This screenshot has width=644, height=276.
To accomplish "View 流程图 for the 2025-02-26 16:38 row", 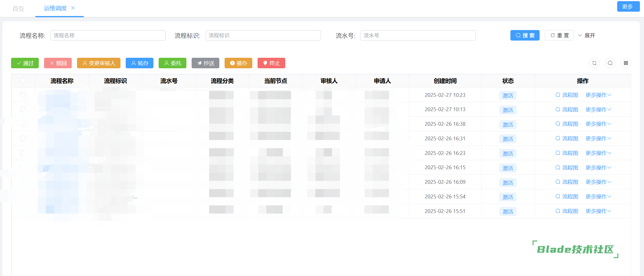I will (x=567, y=124).
